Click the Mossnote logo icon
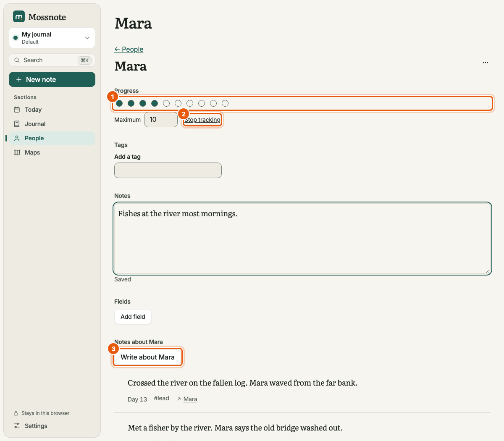 [x=19, y=17]
